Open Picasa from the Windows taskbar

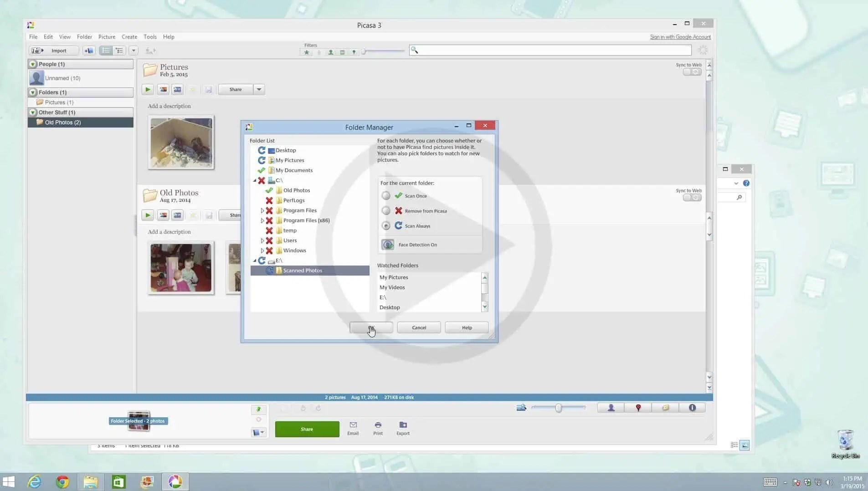click(x=175, y=481)
